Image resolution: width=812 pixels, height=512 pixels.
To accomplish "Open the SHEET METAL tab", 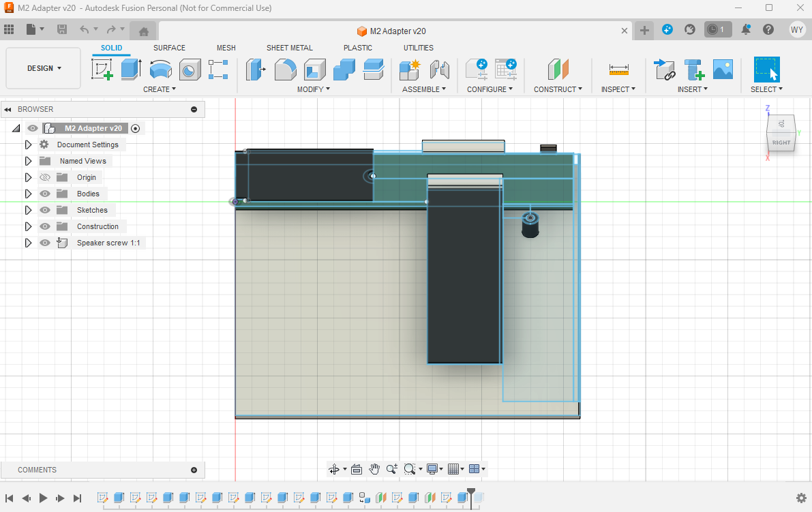I will (290, 48).
